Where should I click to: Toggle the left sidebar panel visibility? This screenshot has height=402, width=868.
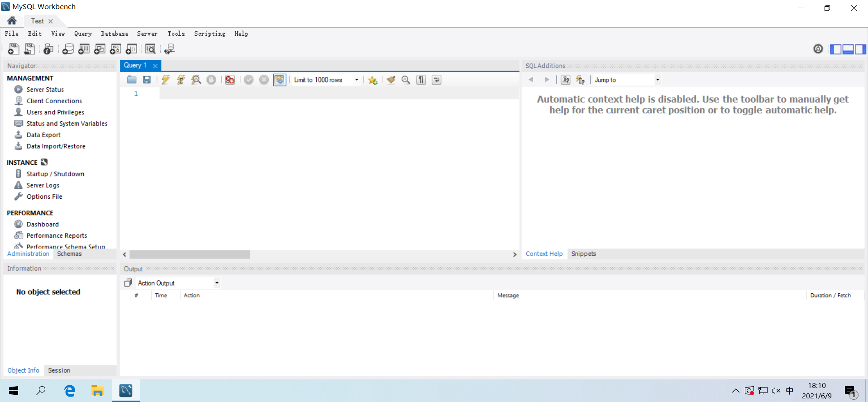[x=836, y=49]
